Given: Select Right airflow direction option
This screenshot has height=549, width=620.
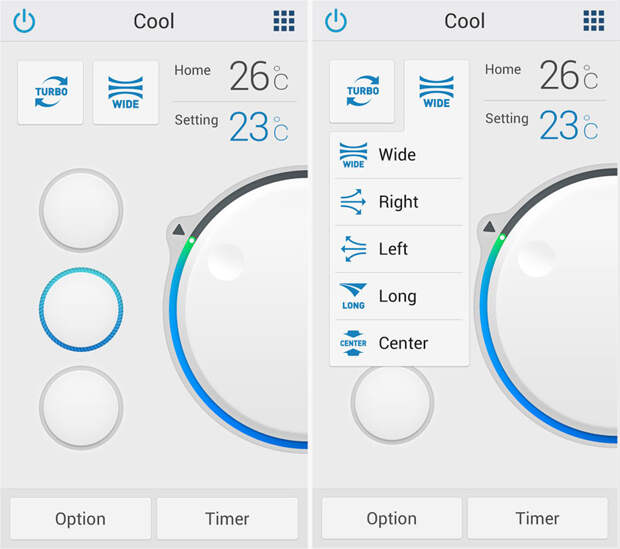Looking at the screenshot, I should coord(399,202).
